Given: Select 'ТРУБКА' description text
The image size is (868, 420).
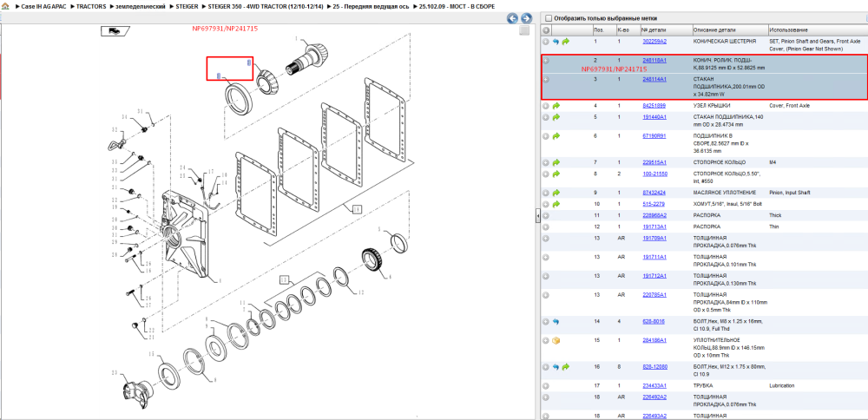Looking at the screenshot, I should [x=702, y=385].
